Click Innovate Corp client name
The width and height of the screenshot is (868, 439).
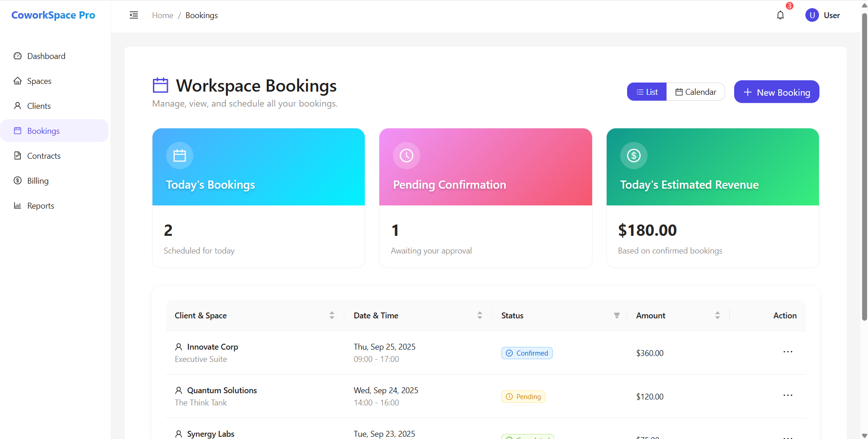tap(212, 347)
